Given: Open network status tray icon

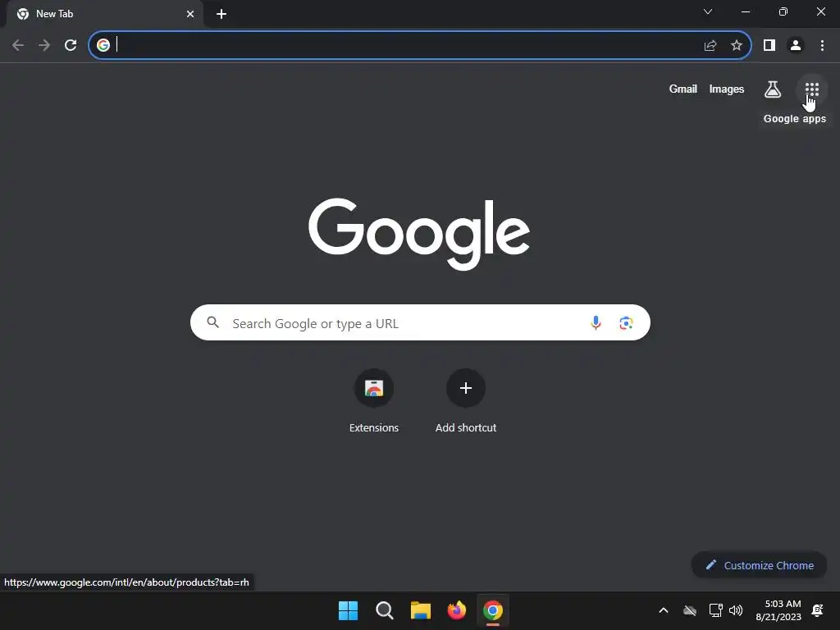Looking at the screenshot, I should coord(715,610).
